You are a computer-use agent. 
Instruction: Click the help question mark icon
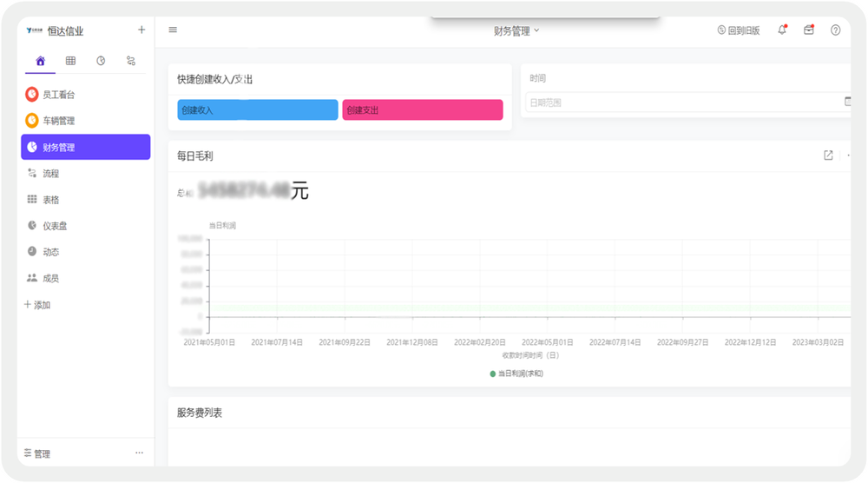click(836, 30)
